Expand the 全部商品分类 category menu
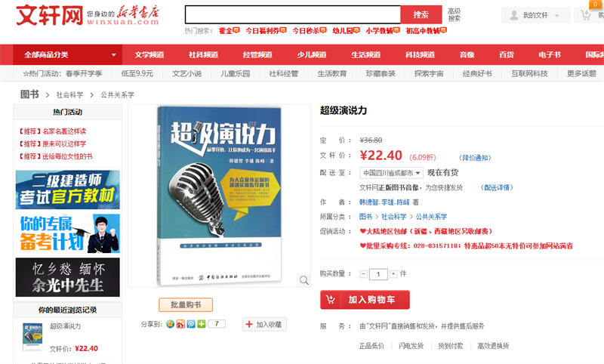The width and height of the screenshot is (604, 364). (x=68, y=54)
